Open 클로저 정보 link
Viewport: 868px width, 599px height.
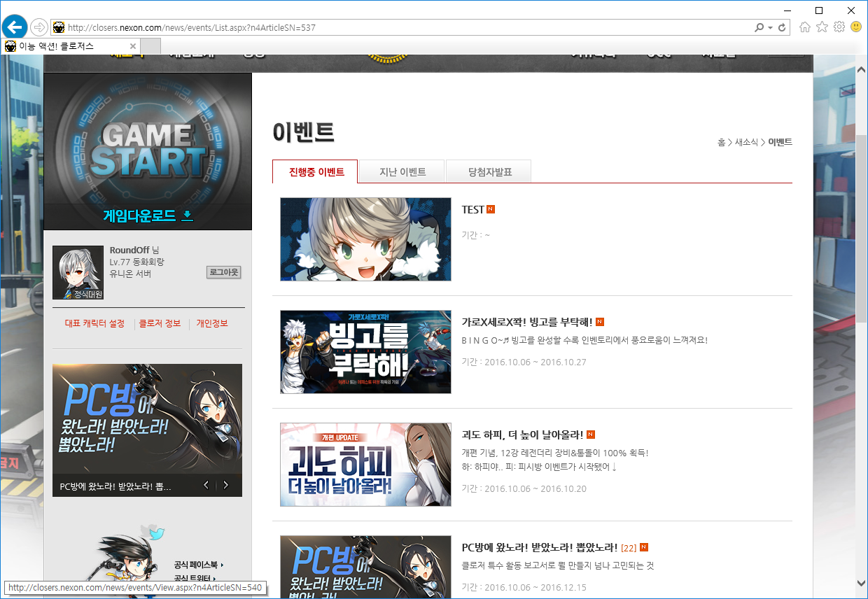(160, 323)
